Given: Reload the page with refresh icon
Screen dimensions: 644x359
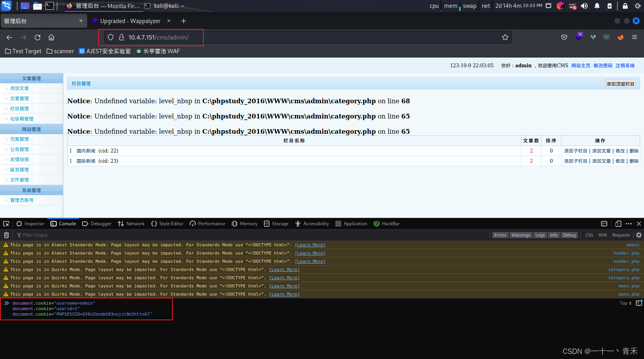Looking at the screenshot, I should point(38,37).
